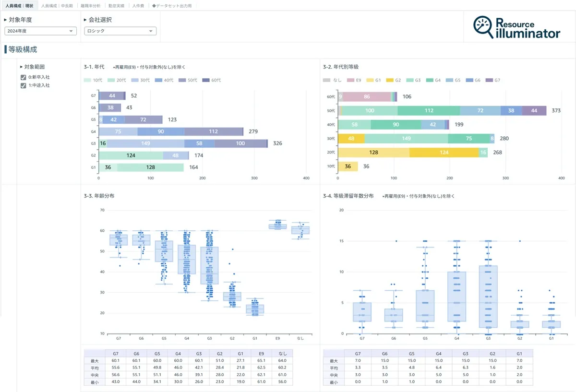Open the ◆データセット出力用 tab
Viewport: 576px width, 392px height.
(x=172, y=6)
